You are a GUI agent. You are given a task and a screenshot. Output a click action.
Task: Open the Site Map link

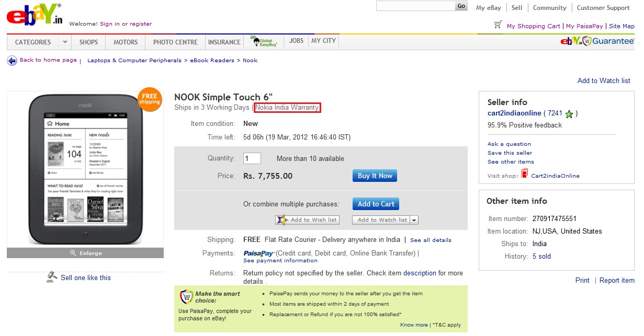(x=622, y=26)
